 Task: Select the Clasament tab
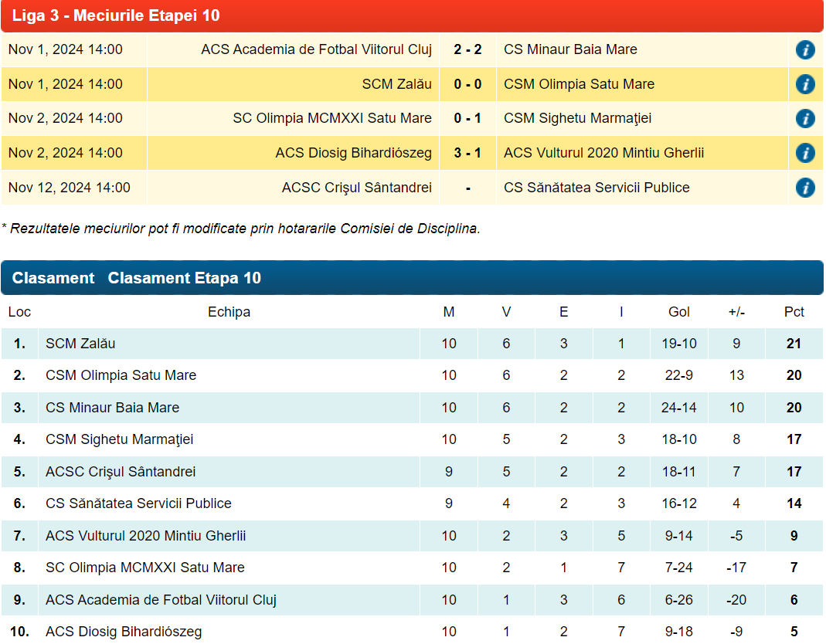point(53,278)
